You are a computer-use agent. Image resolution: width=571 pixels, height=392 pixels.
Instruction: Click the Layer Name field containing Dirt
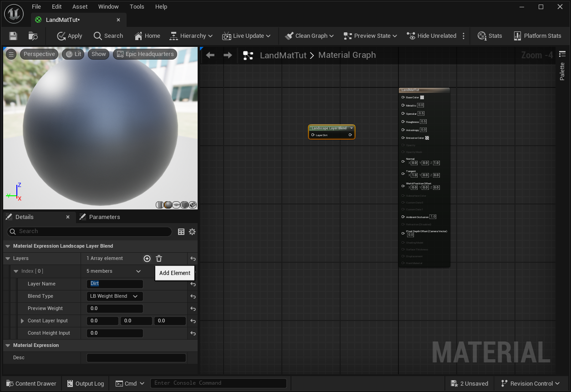[x=115, y=284]
